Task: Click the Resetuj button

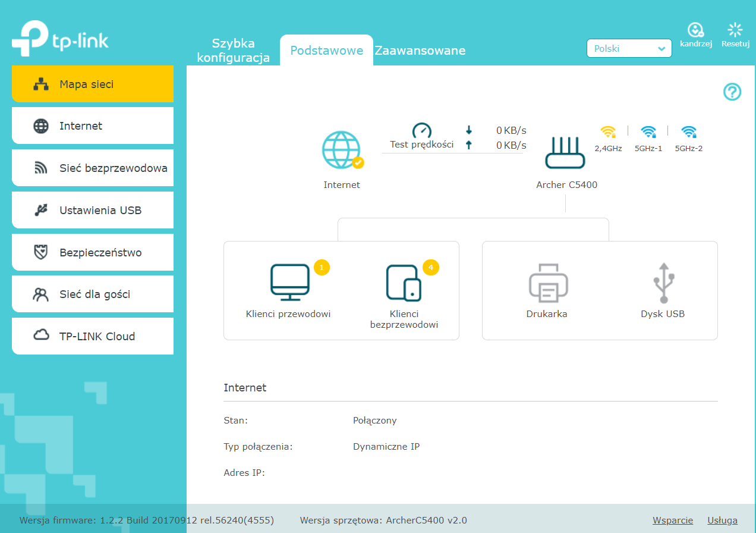Action: coord(735,36)
